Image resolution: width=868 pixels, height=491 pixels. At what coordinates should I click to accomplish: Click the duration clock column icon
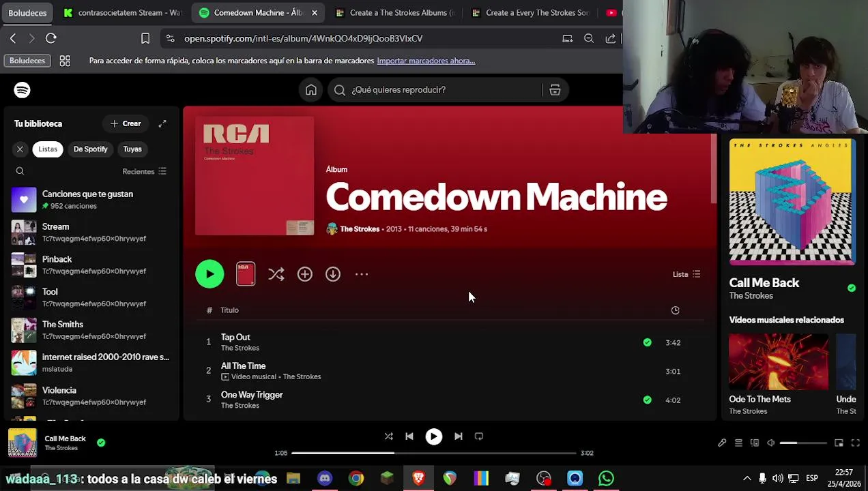pyautogui.click(x=675, y=310)
